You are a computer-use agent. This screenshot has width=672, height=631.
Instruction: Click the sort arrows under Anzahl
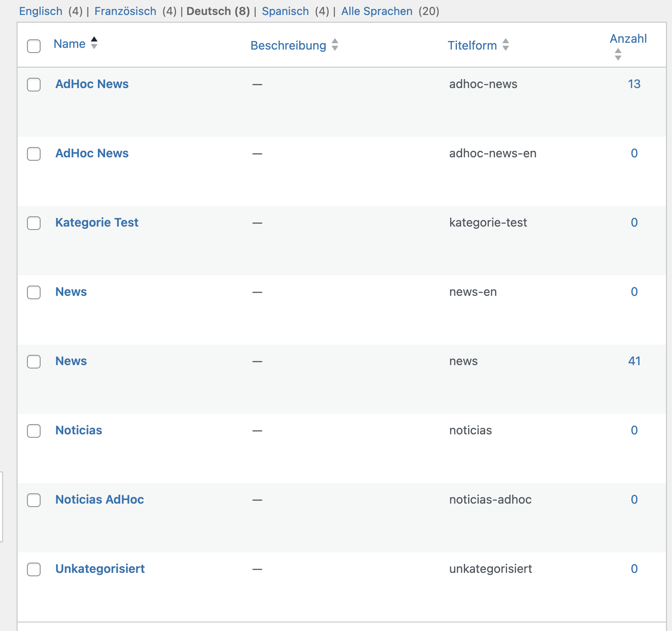pyautogui.click(x=618, y=54)
